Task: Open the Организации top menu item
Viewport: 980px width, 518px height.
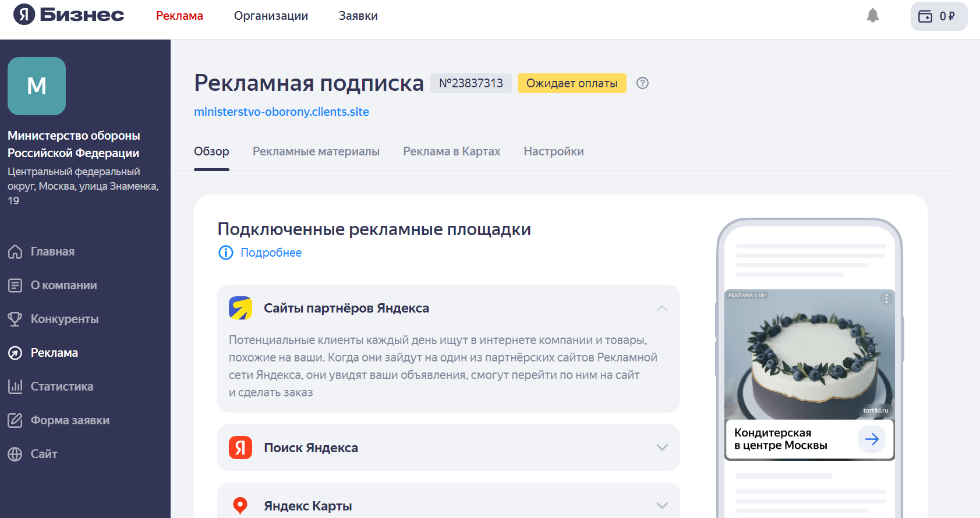Action: point(271,16)
